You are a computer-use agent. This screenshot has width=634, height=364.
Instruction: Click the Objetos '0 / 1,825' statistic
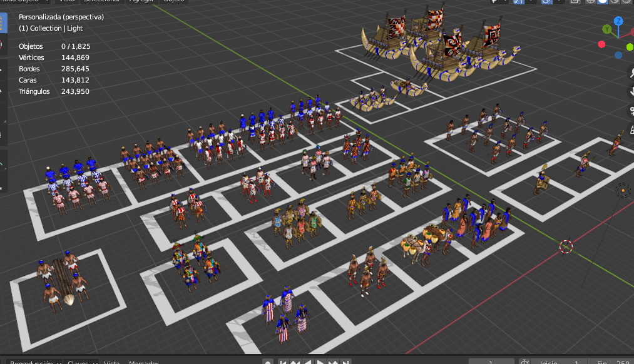76,46
